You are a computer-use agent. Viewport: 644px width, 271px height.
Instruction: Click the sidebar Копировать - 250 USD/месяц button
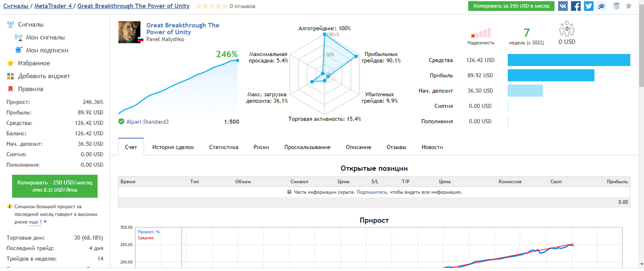[55, 186]
